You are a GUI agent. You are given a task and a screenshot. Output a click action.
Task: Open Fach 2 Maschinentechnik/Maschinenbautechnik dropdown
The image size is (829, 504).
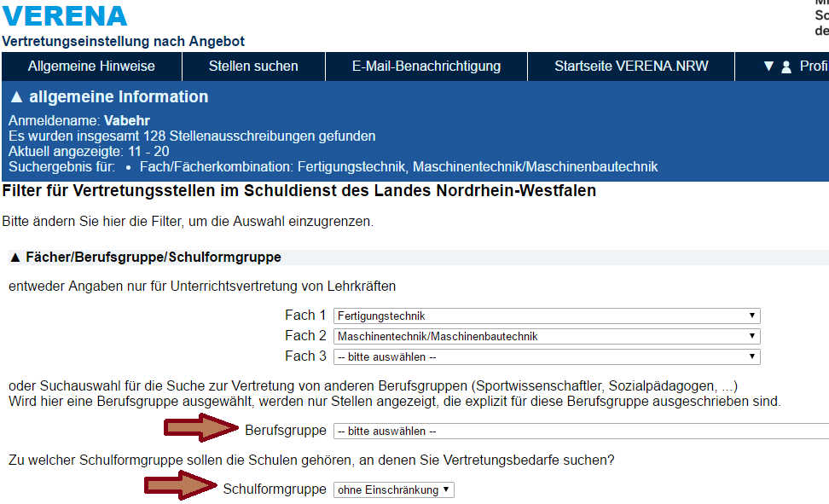tap(546, 336)
